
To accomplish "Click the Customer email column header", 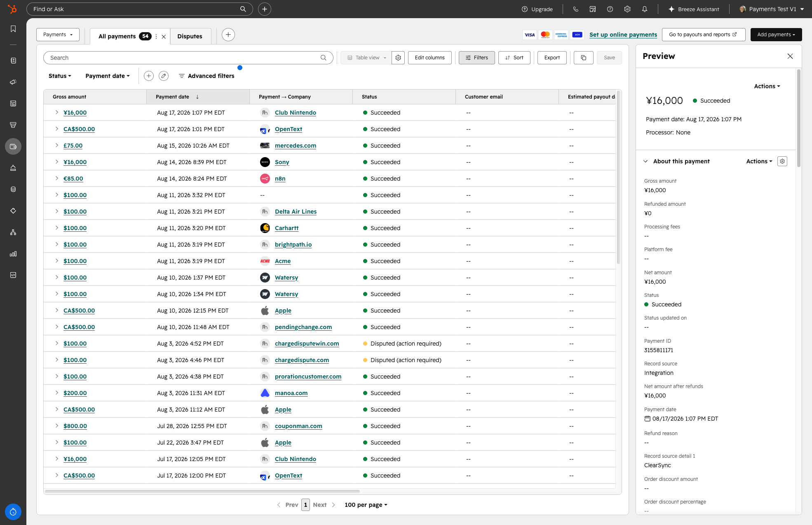I will pyautogui.click(x=507, y=97).
